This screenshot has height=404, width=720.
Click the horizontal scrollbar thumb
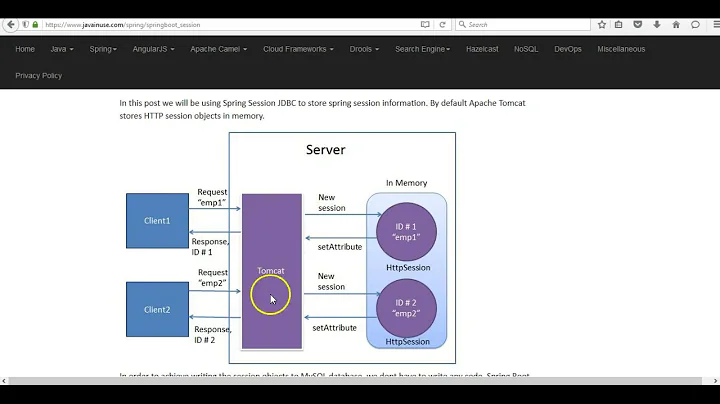point(355,381)
